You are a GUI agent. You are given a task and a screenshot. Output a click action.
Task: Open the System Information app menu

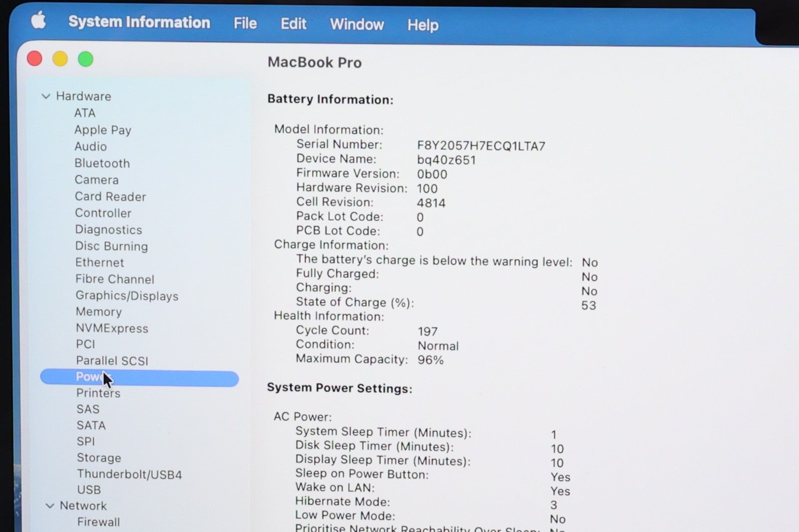139,22
